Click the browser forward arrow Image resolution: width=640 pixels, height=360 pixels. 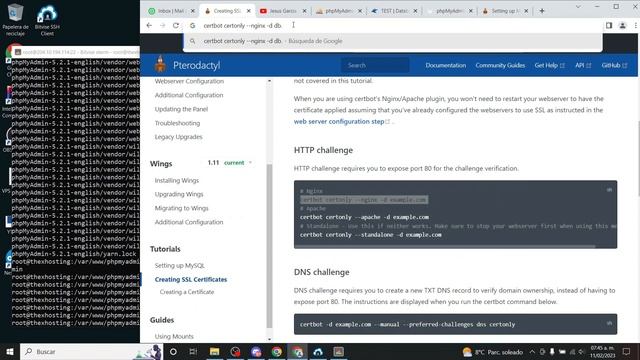click(162, 25)
